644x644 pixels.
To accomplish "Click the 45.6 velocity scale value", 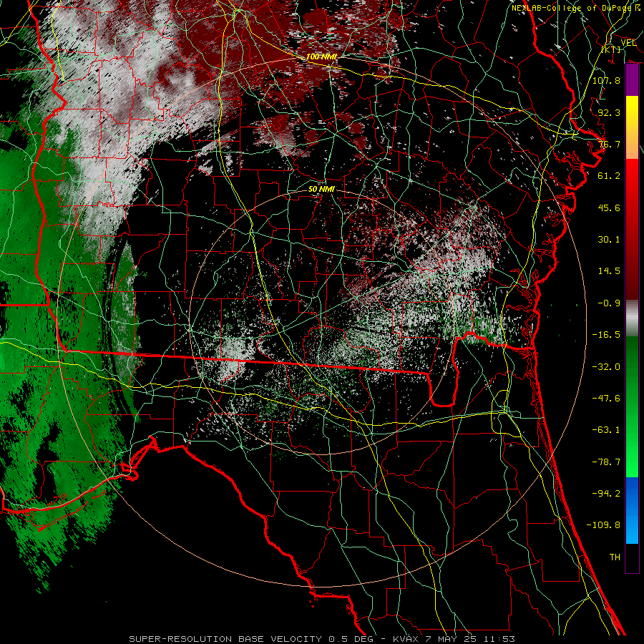I will (609, 208).
